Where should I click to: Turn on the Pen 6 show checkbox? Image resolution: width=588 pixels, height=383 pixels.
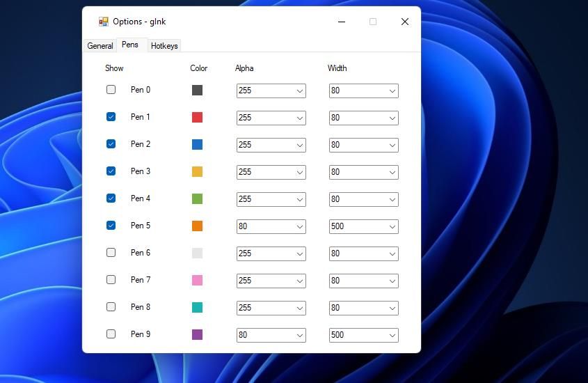[111, 253]
